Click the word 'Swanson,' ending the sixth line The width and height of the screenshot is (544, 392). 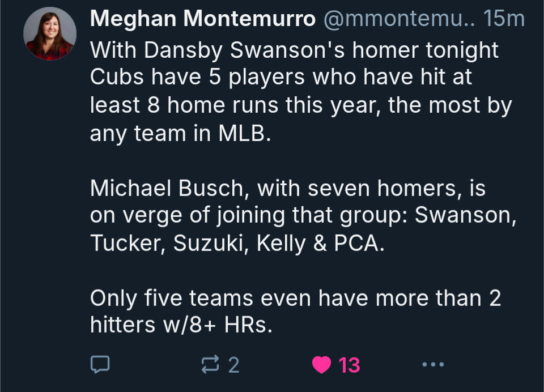tap(465, 216)
